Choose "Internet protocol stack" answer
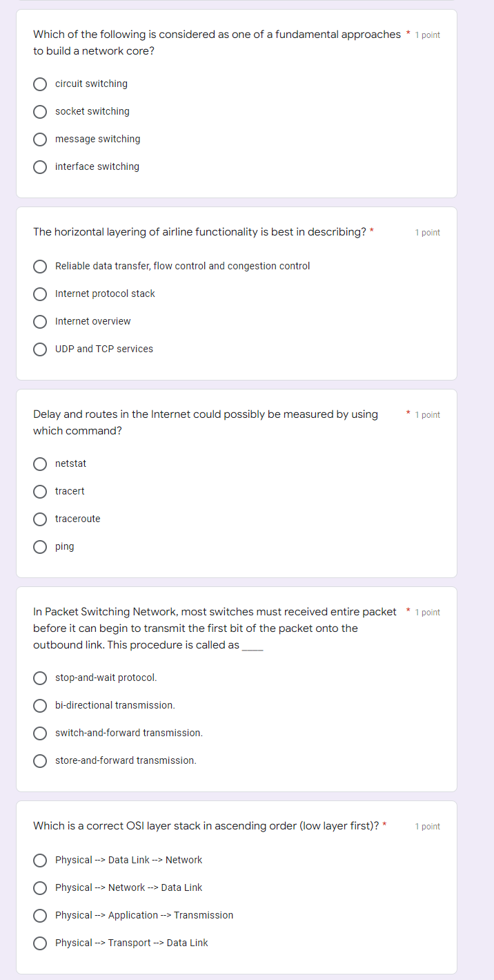This screenshot has height=980, width=494. [x=41, y=294]
